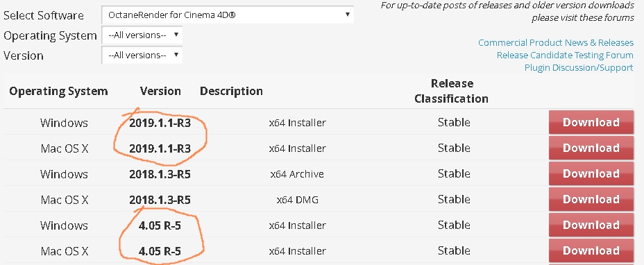The image size is (644, 265).
Task: Expand the Operating System dropdown
Action: click(142, 35)
